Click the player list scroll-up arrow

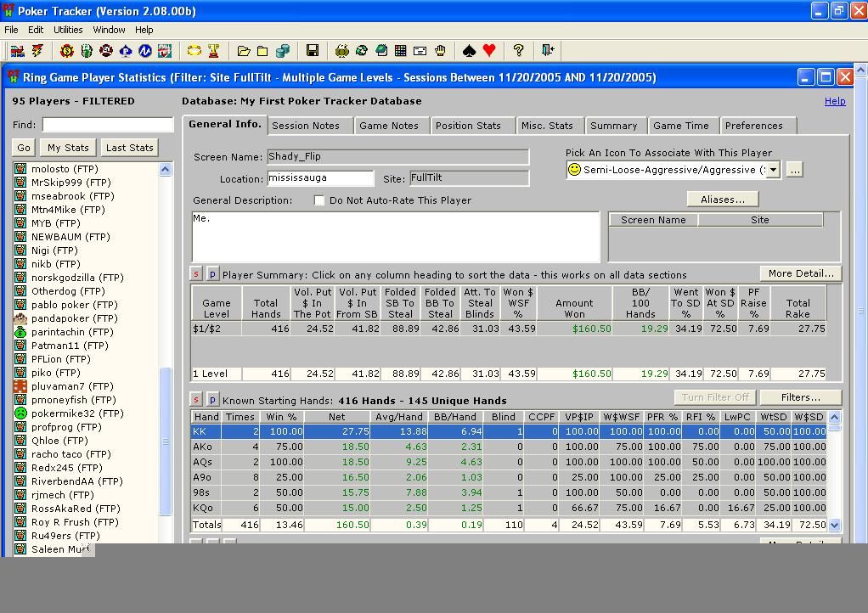pos(165,170)
